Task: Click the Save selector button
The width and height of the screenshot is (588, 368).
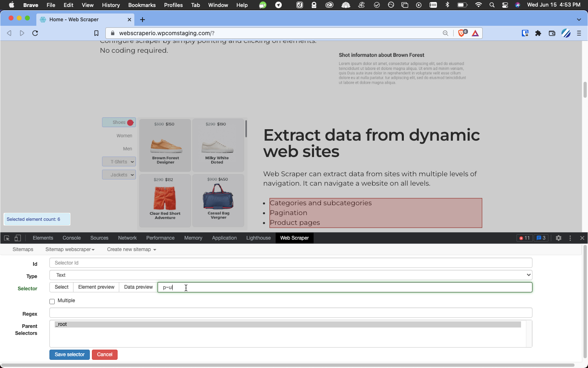Action: pos(69,355)
